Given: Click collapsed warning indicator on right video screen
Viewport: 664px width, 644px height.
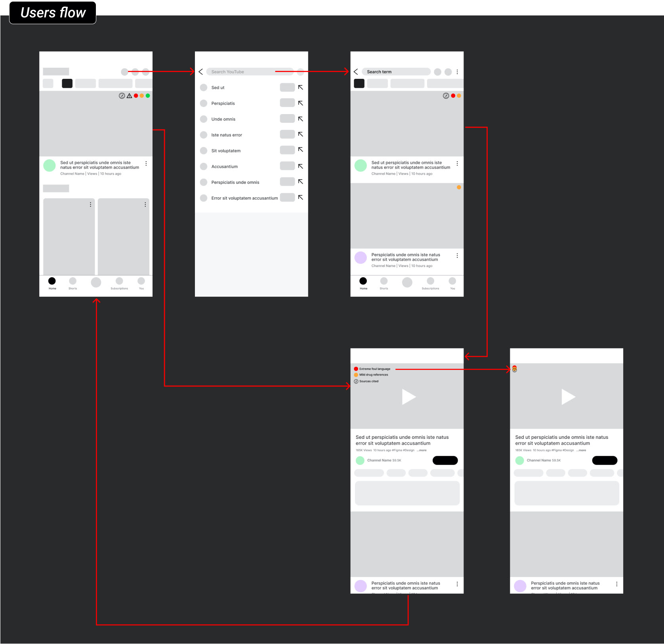Looking at the screenshot, I should [514, 369].
